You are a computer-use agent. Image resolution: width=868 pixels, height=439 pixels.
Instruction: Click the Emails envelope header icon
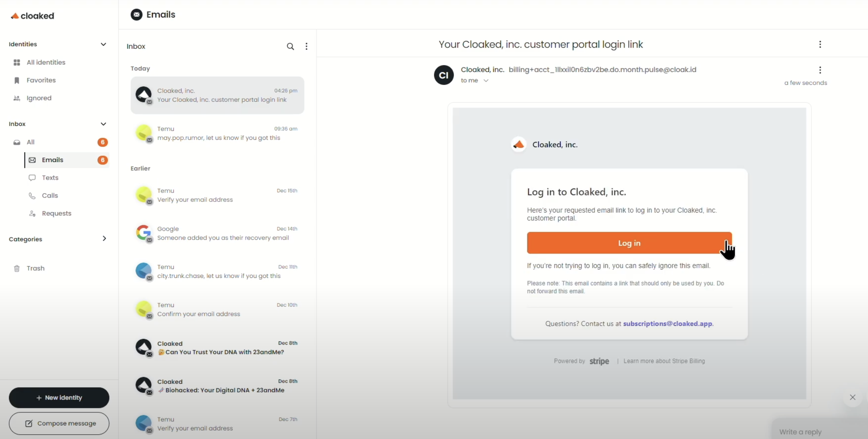point(136,14)
